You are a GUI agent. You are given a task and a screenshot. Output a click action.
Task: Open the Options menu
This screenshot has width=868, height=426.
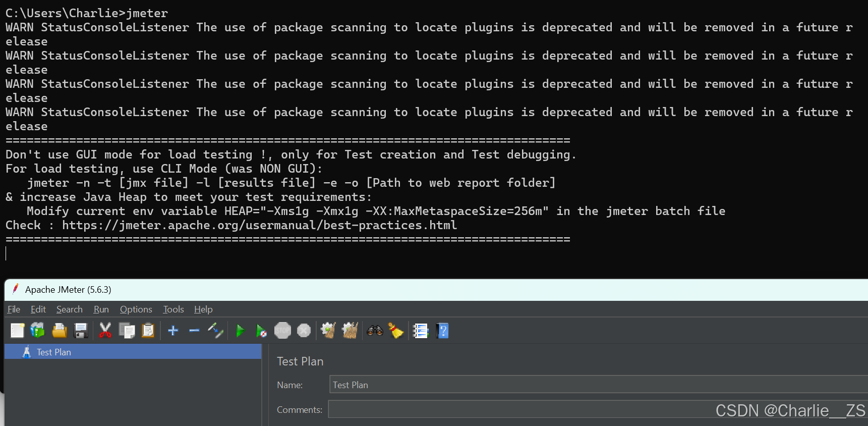pos(136,309)
